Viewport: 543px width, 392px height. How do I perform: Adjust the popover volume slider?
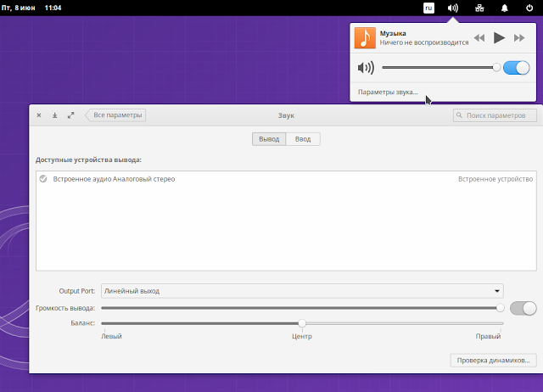[x=441, y=68]
